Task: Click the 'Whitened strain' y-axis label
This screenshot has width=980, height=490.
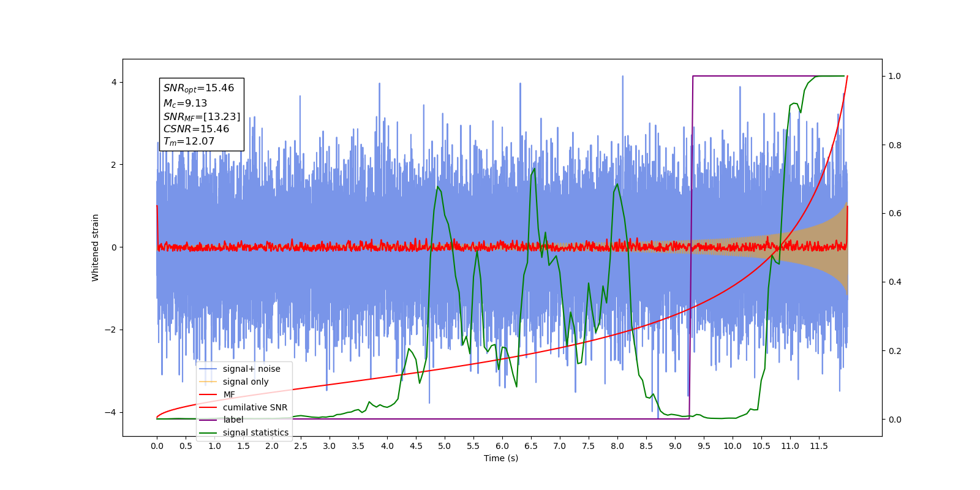Action: tap(96, 247)
